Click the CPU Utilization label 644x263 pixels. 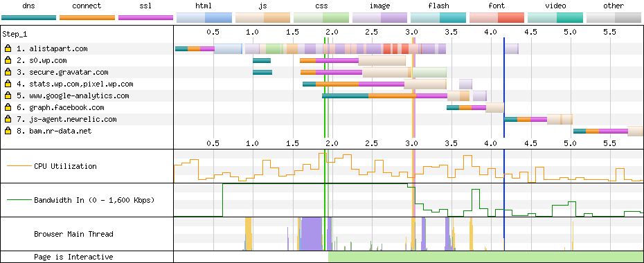[x=65, y=166]
